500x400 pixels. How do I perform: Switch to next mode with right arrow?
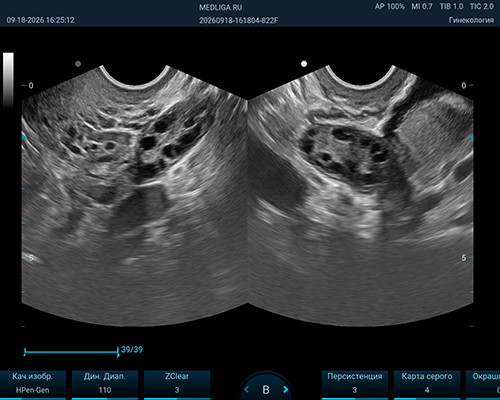click(x=285, y=389)
